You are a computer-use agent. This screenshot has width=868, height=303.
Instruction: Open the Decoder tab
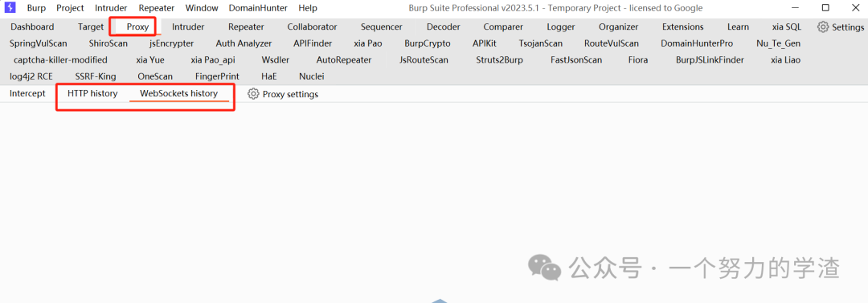click(444, 27)
